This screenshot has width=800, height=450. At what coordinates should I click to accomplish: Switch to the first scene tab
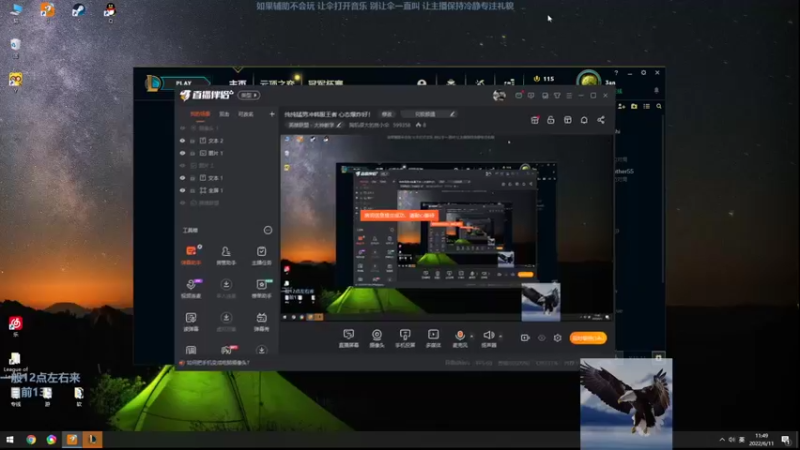tap(200, 114)
